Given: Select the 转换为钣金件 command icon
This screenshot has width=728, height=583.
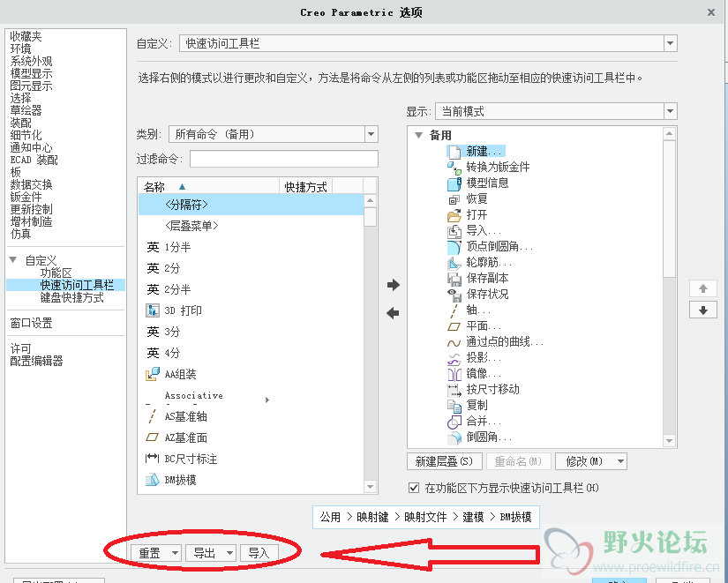Looking at the screenshot, I should coord(454,167).
